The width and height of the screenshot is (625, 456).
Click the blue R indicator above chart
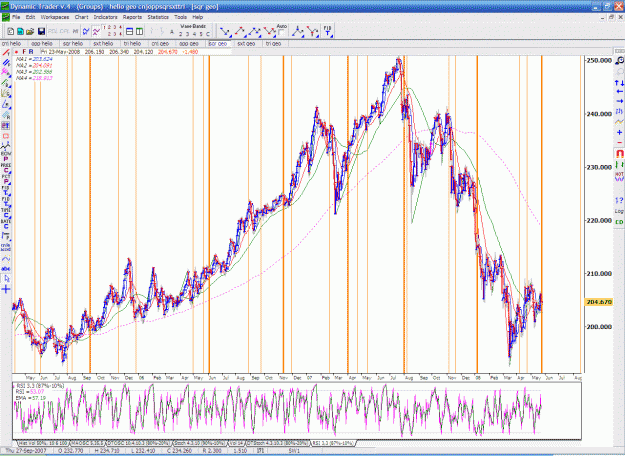click(31, 52)
